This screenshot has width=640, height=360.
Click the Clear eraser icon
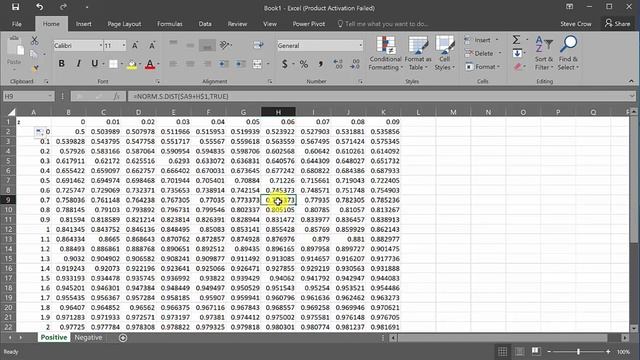click(x=518, y=67)
